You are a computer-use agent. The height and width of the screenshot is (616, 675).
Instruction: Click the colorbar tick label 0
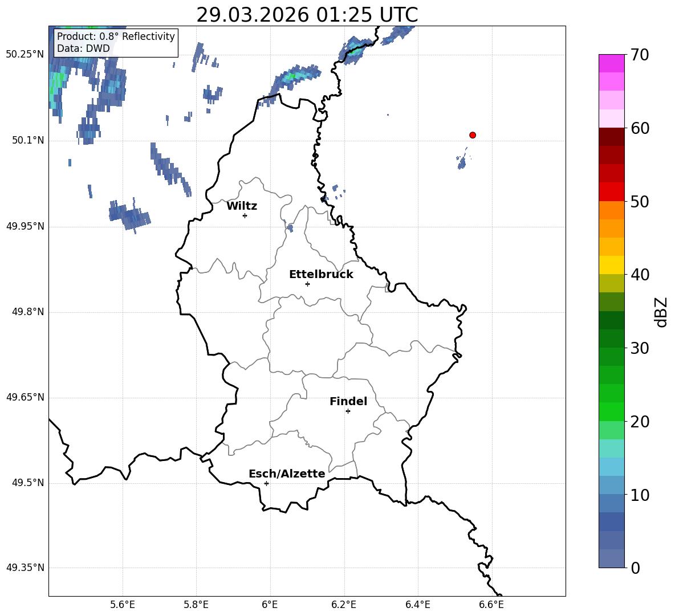tap(636, 568)
